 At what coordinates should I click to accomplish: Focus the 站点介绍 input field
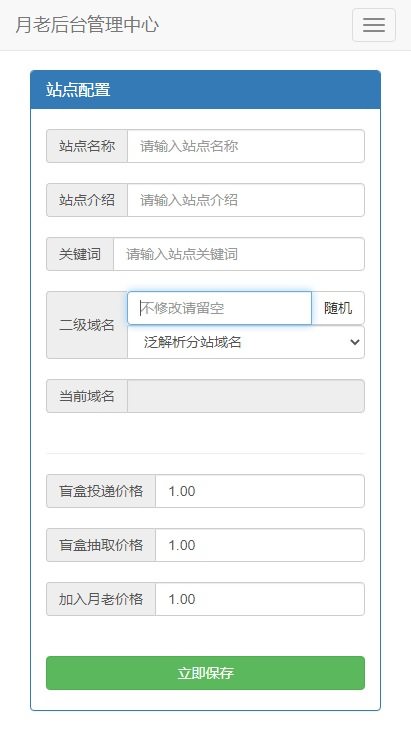tap(246, 200)
